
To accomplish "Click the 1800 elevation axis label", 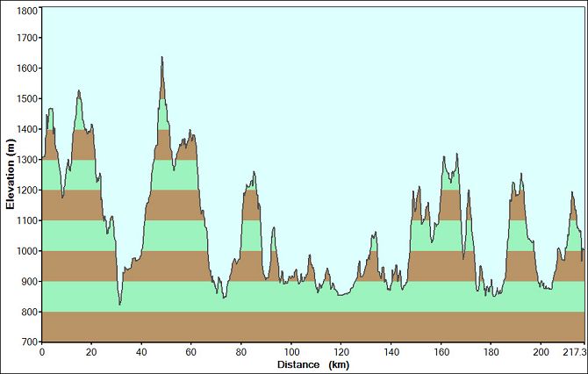I will coord(27,11).
